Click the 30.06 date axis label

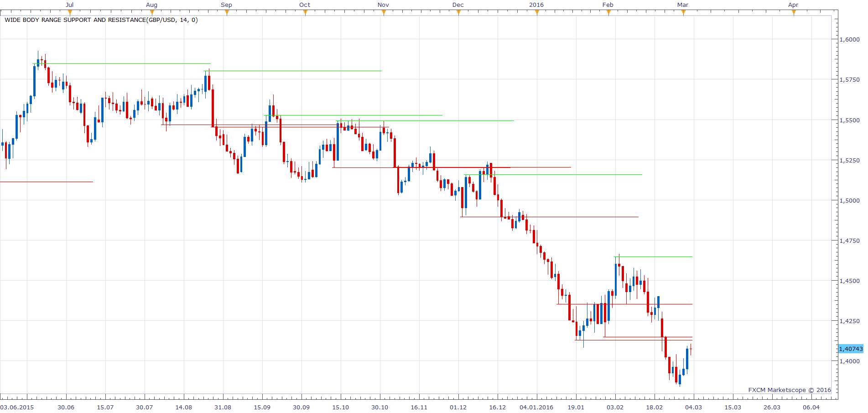[66, 407]
